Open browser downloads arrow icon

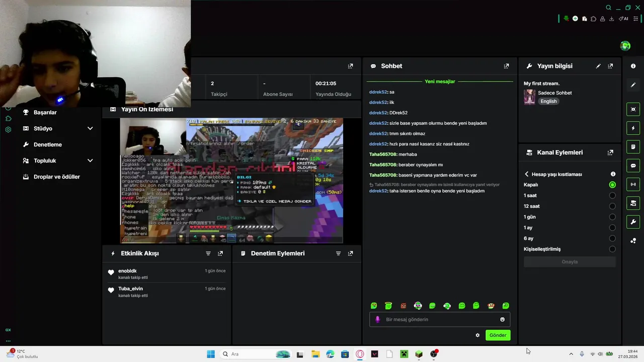[x=611, y=19]
